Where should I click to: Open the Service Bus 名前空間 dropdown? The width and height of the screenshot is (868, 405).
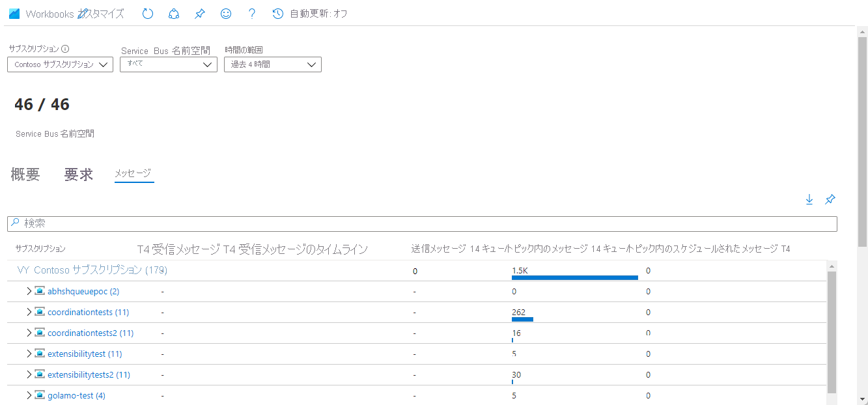[x=169, y=64]
